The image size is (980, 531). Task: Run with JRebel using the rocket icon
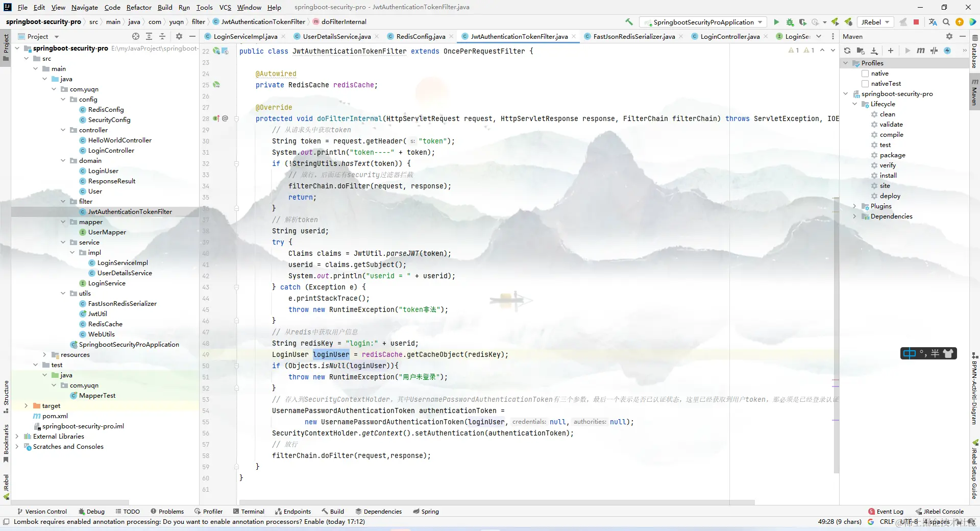[x=835, y=22]
